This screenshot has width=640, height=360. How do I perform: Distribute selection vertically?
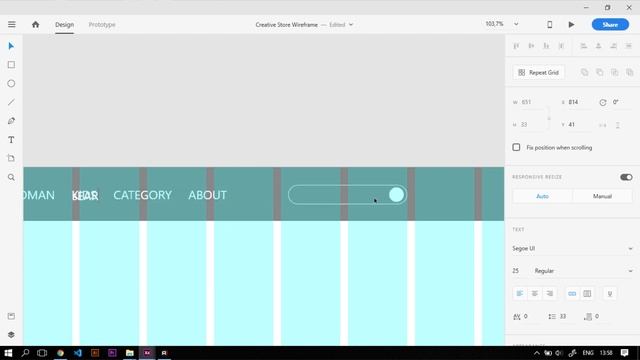pos(561,46)
